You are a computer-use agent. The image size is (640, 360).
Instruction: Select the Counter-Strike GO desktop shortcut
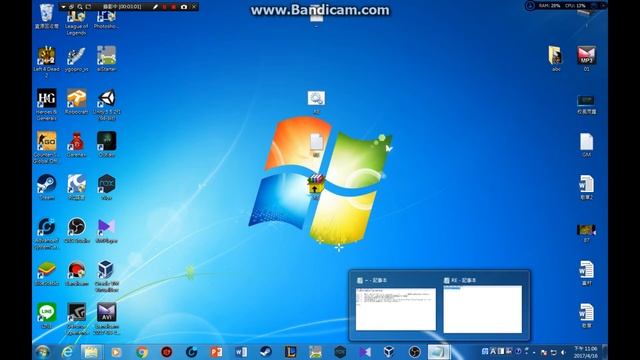47,147
